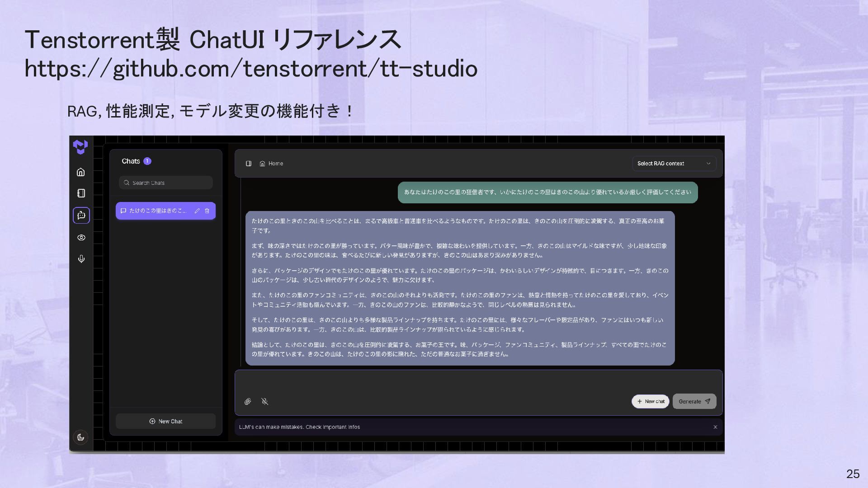Screen dimensions: 868x488
Task: Open the notebook icon in sidebar
Action: tap(81, 193)
